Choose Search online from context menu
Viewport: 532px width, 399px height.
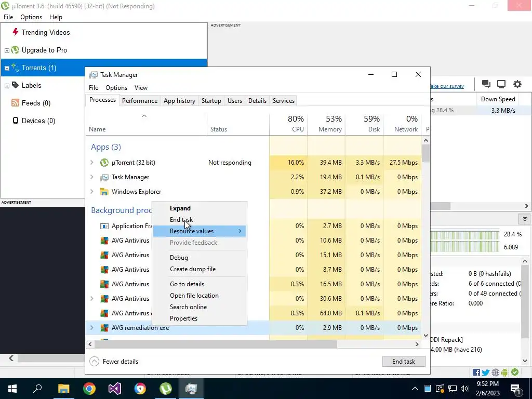point(199,307)
